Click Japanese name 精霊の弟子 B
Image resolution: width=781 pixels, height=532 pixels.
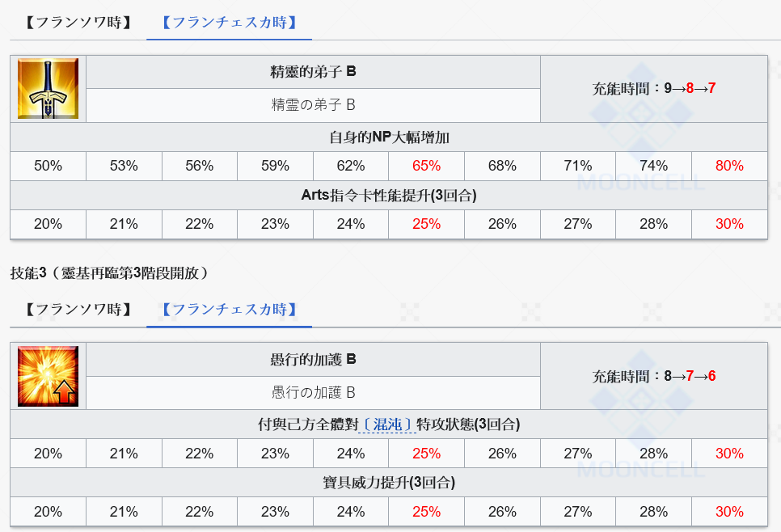click(x=313, y=105)
